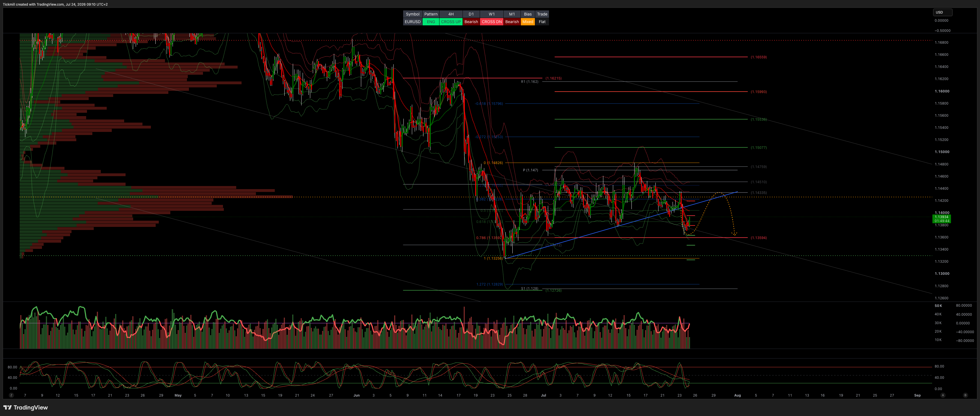Click the 50K volume axis label
Image resolution: width=980 pixels, height=416 pixels.
click(x=938, y=306)
